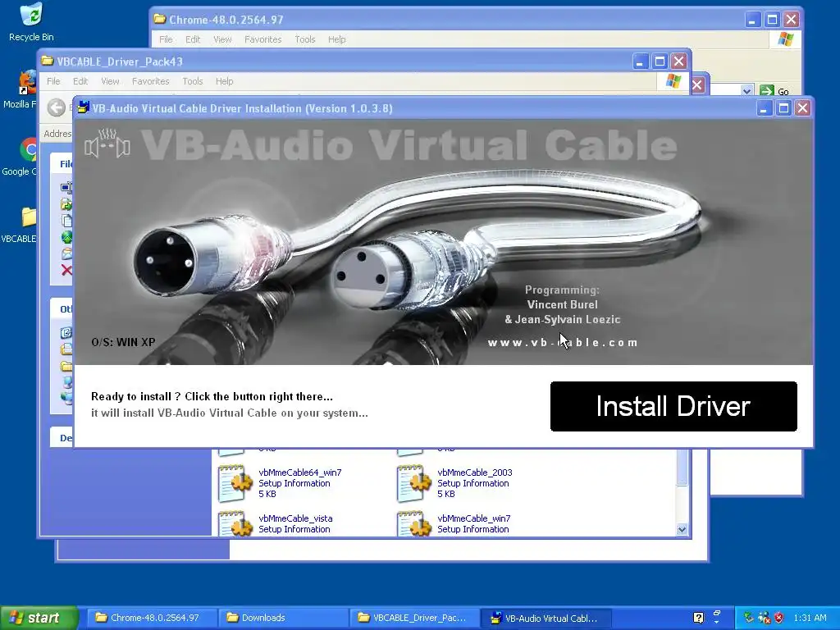Screen dimensions: 840x630
Task: Close the Downloads window behind the installer
Action: [697, 84]
